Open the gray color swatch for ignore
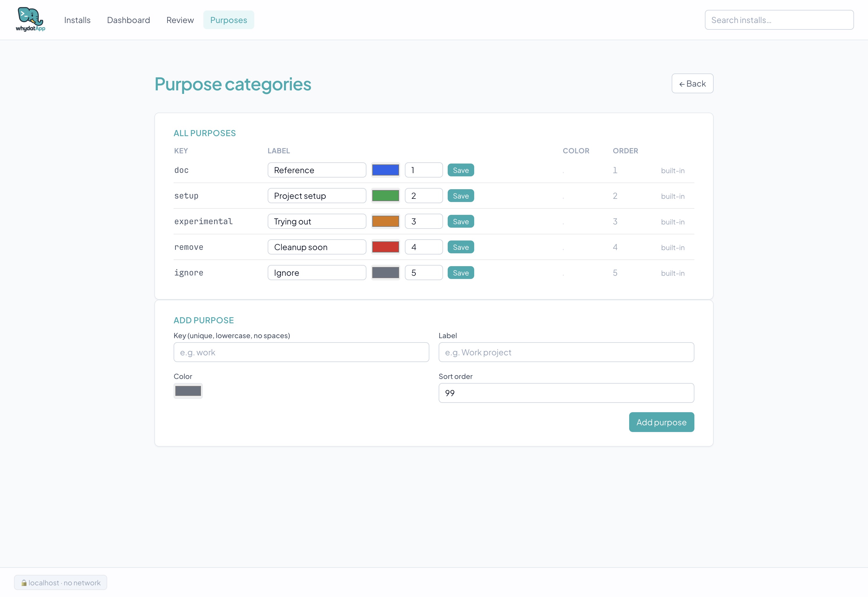868x597 pixels. (x=386, y=273)
